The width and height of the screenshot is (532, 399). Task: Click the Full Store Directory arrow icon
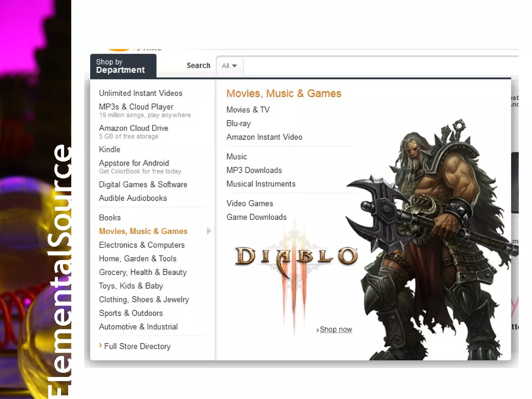click(x=101, y=345)
